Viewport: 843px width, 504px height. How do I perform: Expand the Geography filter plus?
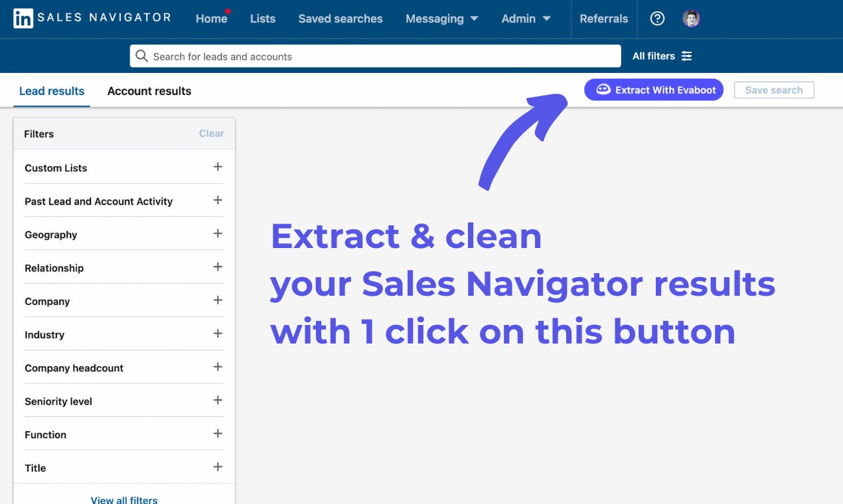coord(217,233)
